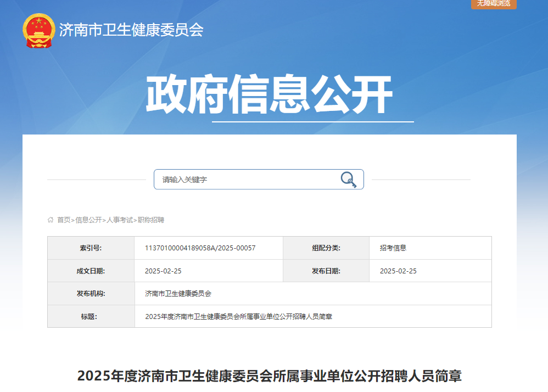The width and height of the screenshot is (548, 392).
Task: Click the 索引号 label cell
Action: 91,248
